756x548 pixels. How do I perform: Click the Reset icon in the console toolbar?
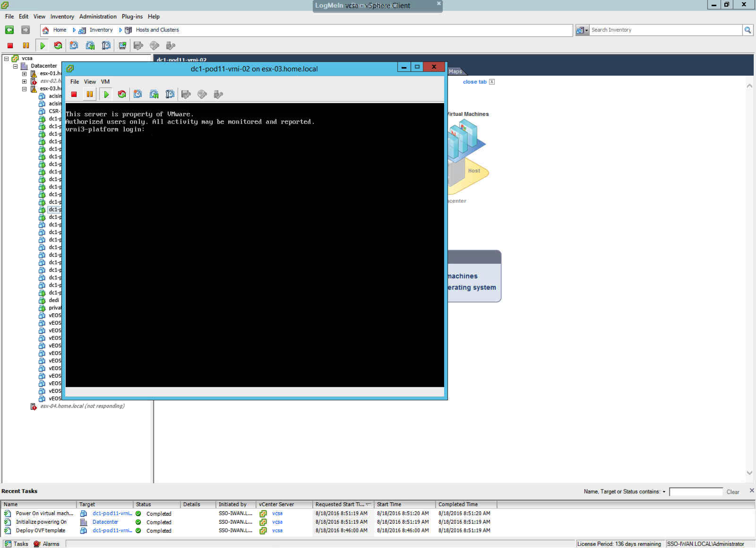[x=122, y=95]
